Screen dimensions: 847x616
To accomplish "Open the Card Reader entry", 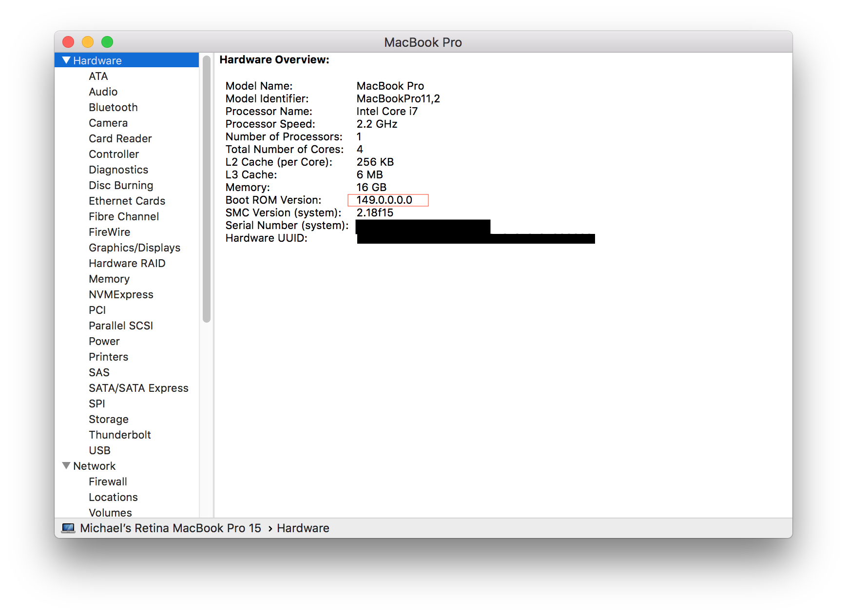I will (x=120, y=138).
